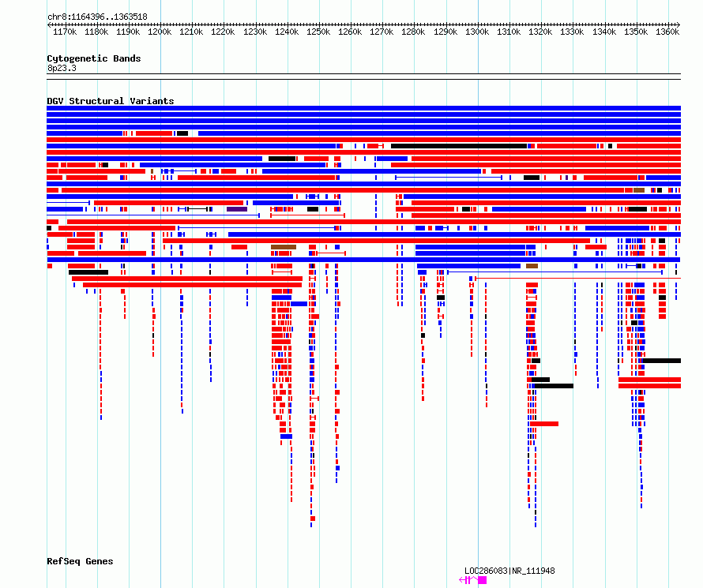Click the 1360k ruler label
This screenshot has width=703, height=588.
667,32
